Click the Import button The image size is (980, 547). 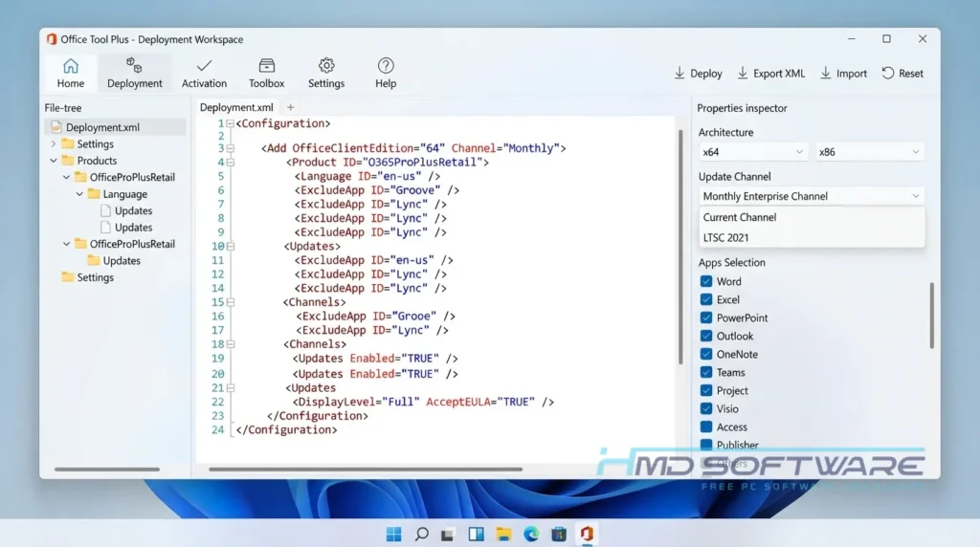[844, 73]
